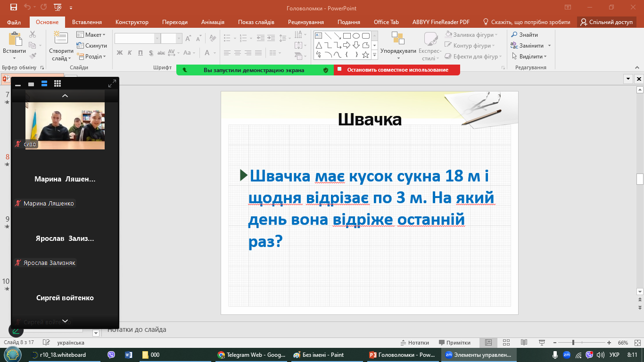Pick the star shape in shapes gallery
The width and height of the screenshot is (644, 362).
[x=365, y=55]
